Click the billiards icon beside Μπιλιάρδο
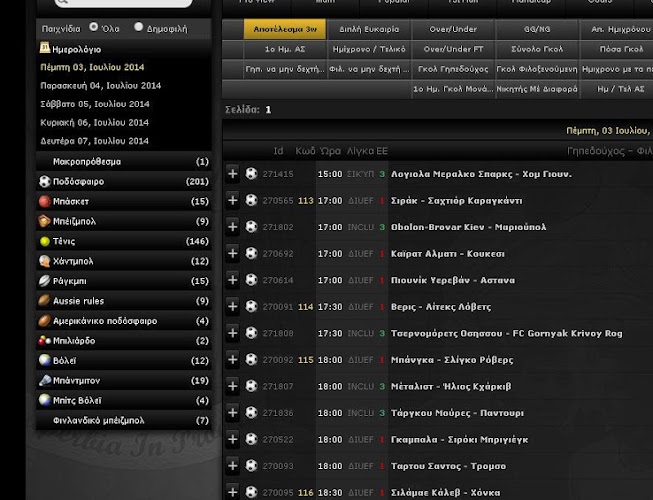Image resolution: width=653 pixels, height=500 pixels. 45,341
